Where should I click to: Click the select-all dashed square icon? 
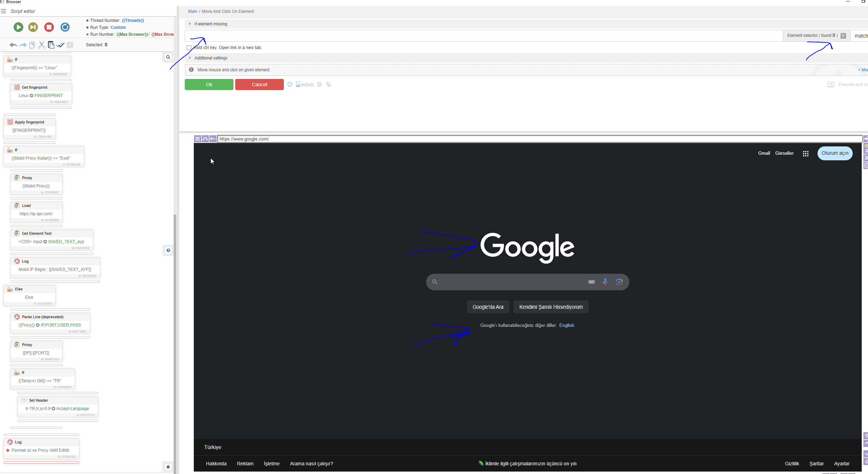point(70,45)
